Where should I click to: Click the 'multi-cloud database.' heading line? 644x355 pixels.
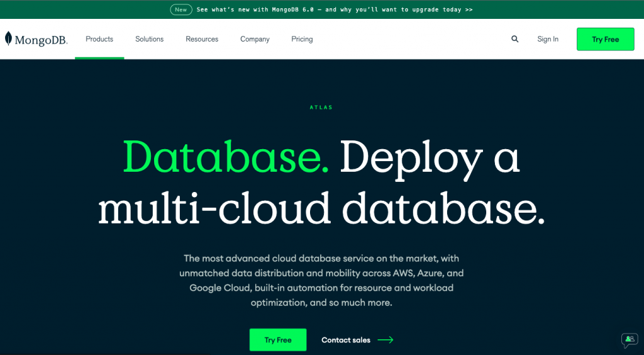[321, 209]
